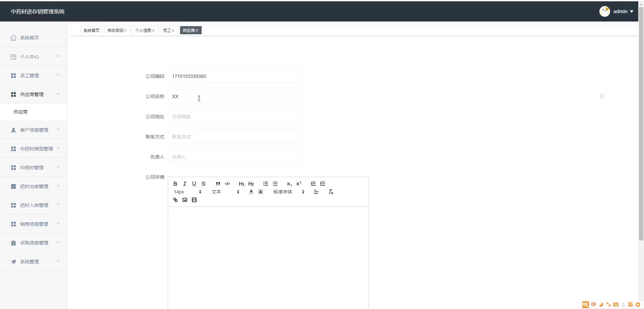
Task: Insert an image into editor
Action: (184, 200)
